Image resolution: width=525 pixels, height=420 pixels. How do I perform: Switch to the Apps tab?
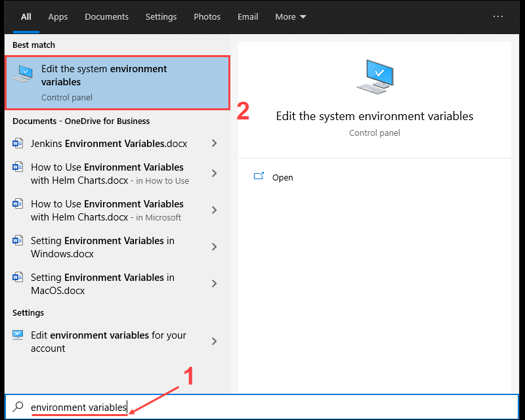click(x=58, y=17)
